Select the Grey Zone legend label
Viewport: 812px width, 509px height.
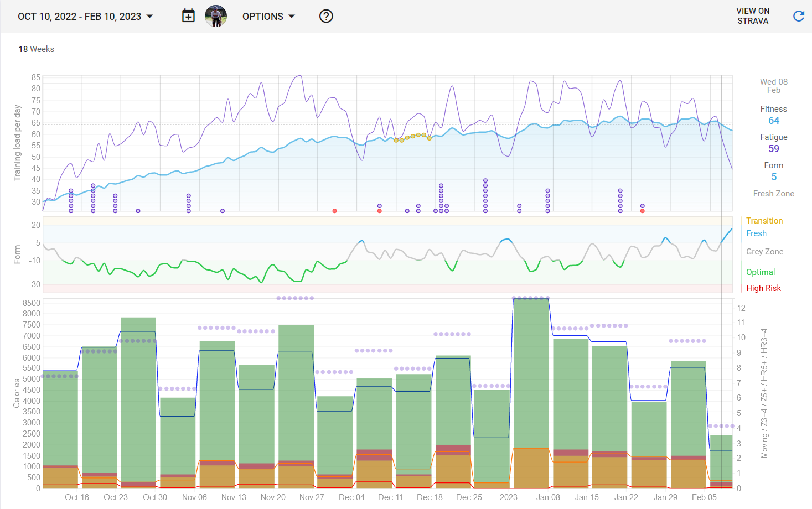[764, 252]
